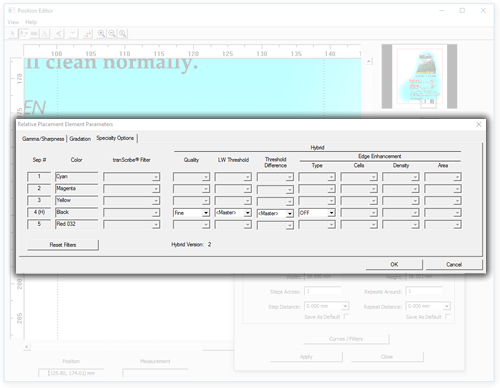The height and width of the screenshot is (388, 500).
Task: Switch to the Gradation tab
Action: (80, 139)
